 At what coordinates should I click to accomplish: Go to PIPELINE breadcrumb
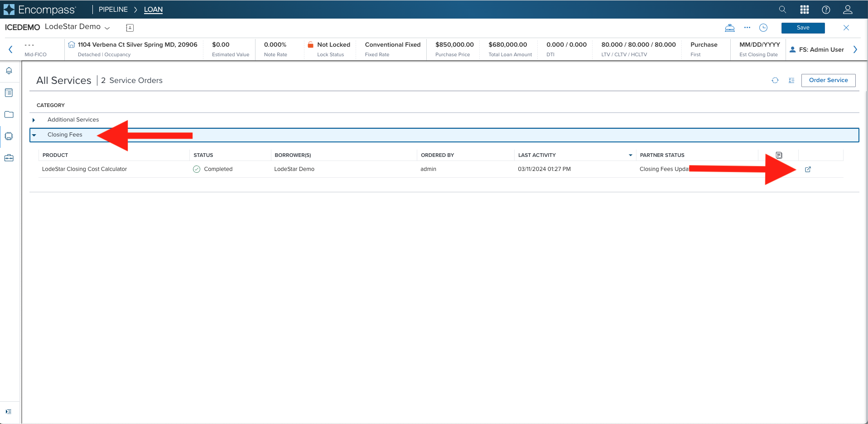[113, 10]
